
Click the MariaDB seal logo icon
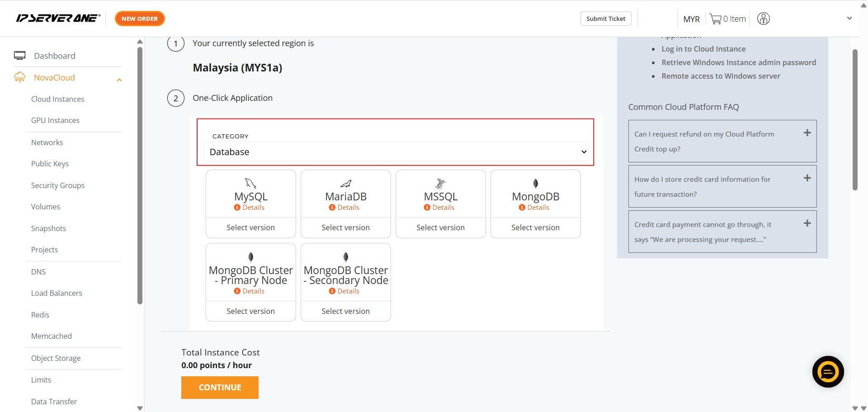(x=346, y=184)
